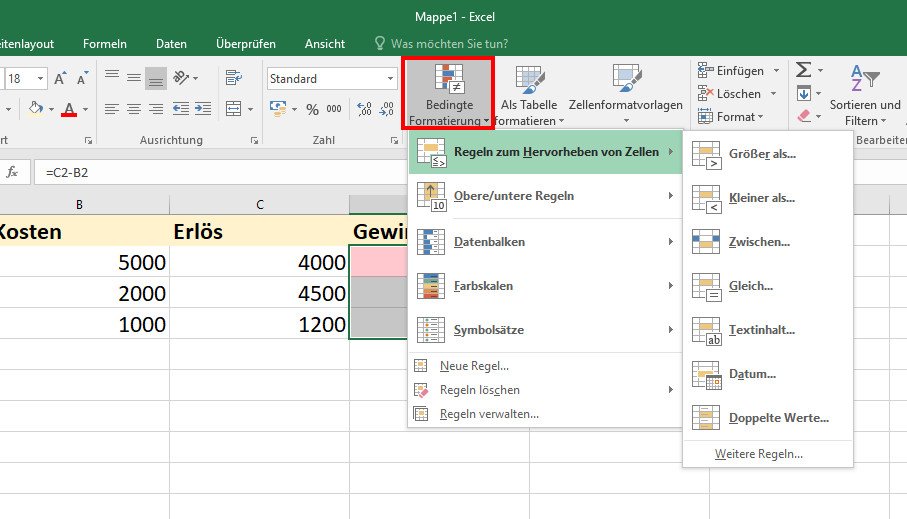
Task: Increase indent icon
Action: 202,108
